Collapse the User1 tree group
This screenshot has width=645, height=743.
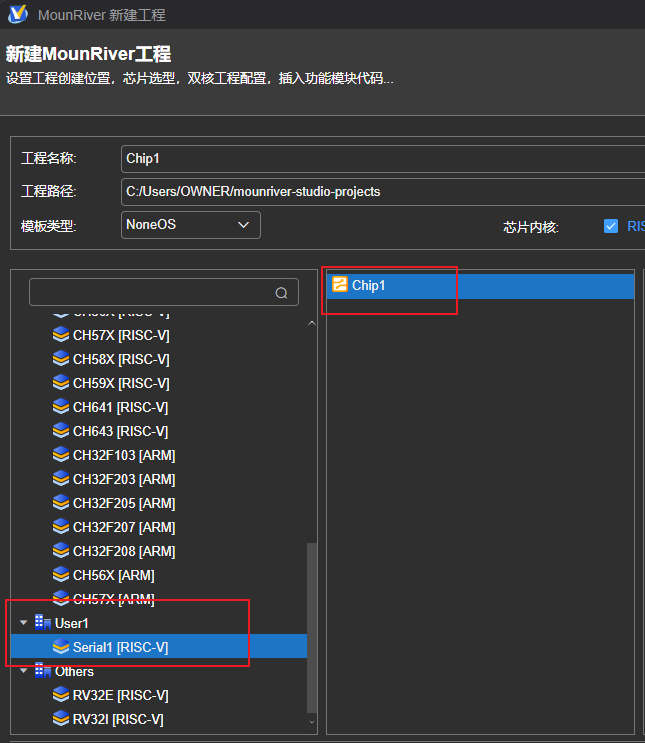24,623
